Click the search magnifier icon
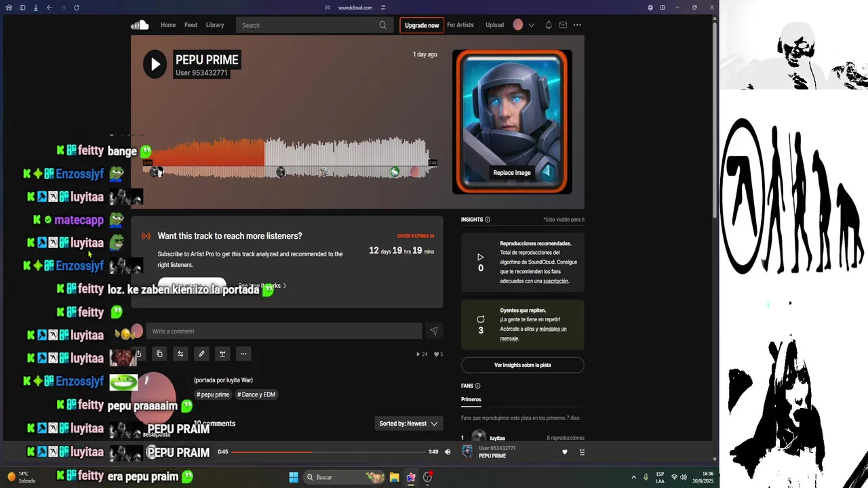The height and width of the screenshot is (488, 868). click(x=383, y=25)
